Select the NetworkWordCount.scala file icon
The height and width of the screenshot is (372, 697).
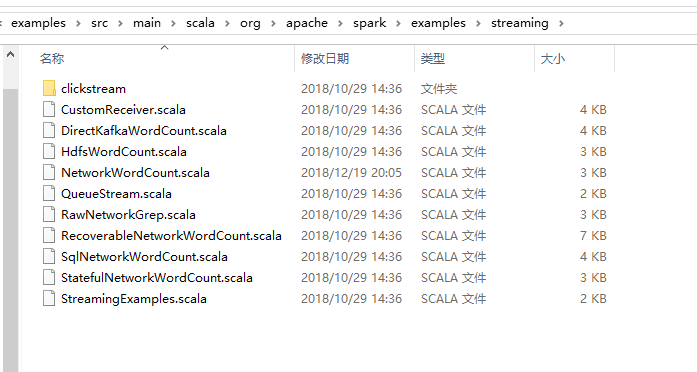[x=49, y=172]
